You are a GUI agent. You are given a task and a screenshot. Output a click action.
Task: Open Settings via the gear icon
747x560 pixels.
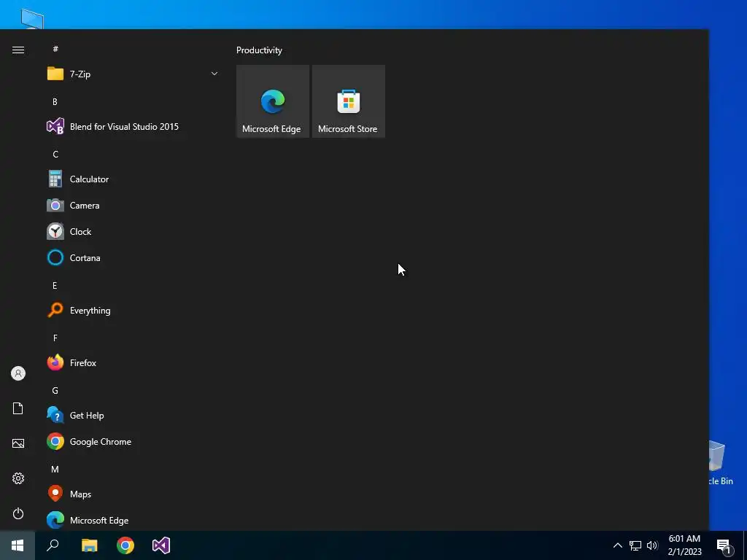click(18, 478)
